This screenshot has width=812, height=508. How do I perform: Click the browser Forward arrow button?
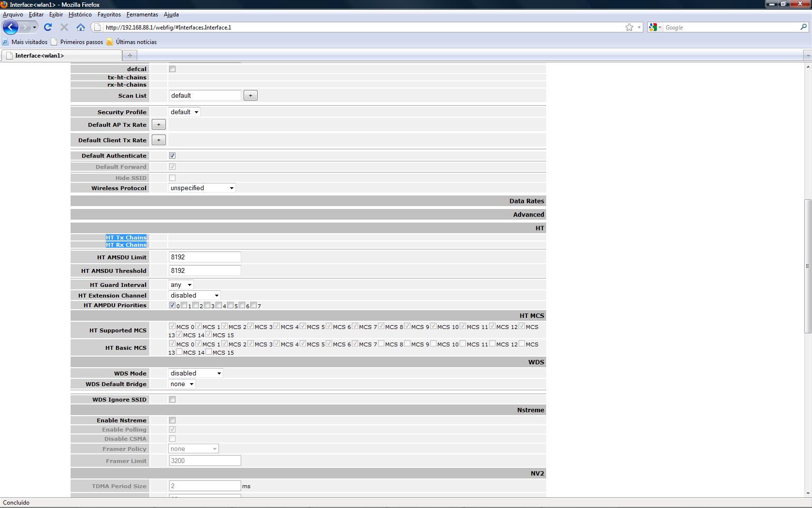[25, 27]
